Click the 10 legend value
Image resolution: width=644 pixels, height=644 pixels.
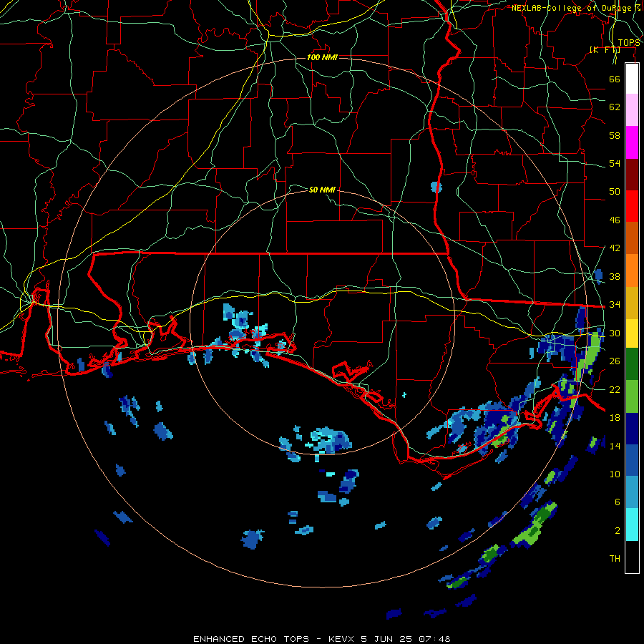coord(615,474)
